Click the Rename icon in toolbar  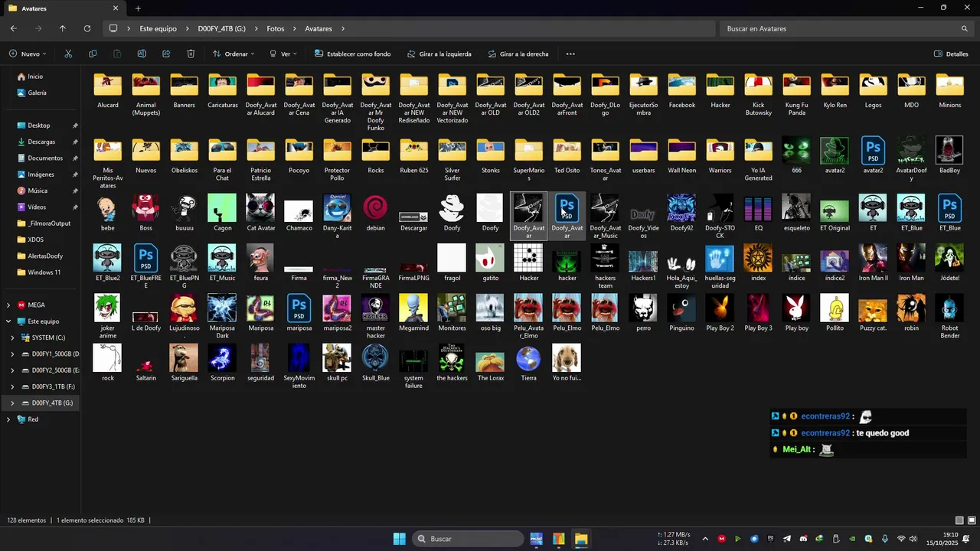pyautogui.click(x=142, y=54)
